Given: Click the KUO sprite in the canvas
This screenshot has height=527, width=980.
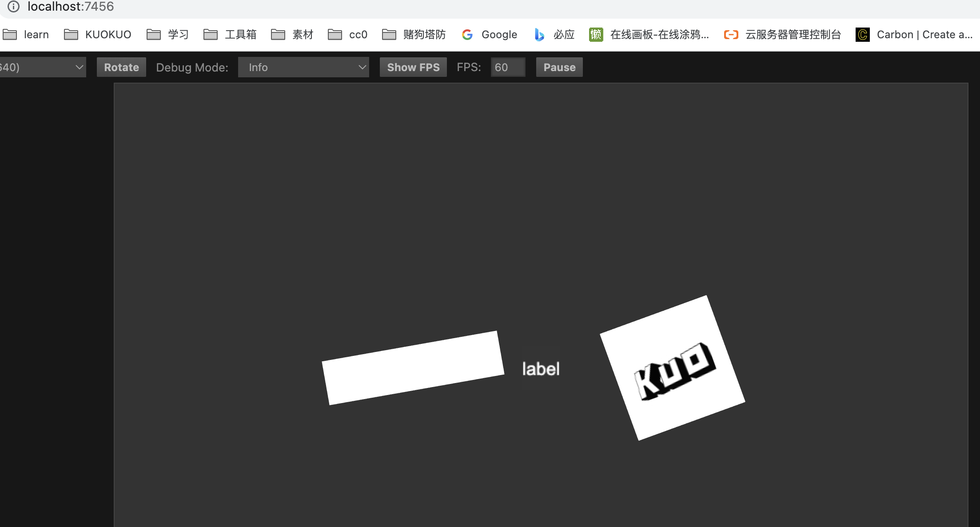Looking at the screenshot, I should tap(673, 368).
